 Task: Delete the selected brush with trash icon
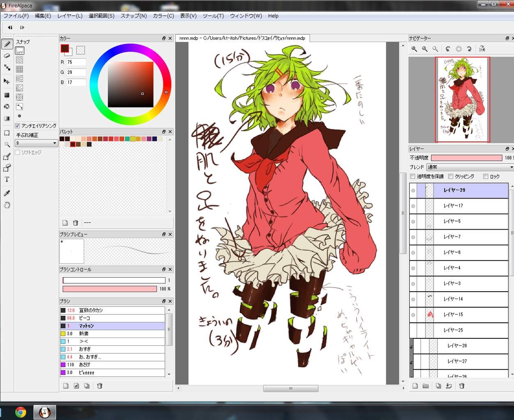pyautogui.click(x=100, y=386)
